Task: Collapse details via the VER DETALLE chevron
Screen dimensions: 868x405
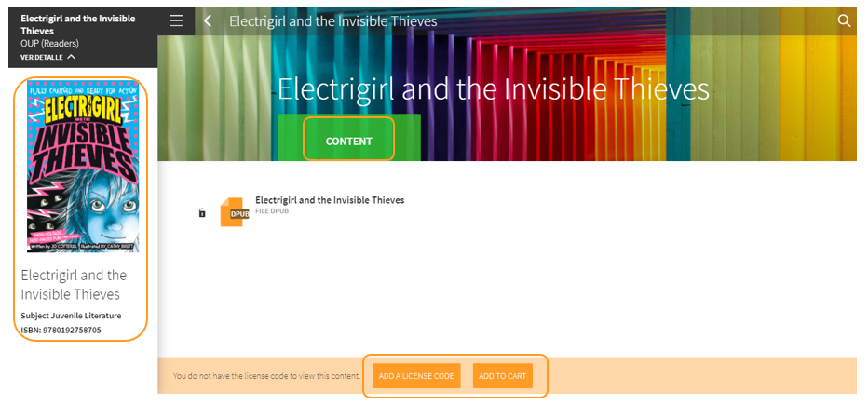Action: tap(72, 57)
